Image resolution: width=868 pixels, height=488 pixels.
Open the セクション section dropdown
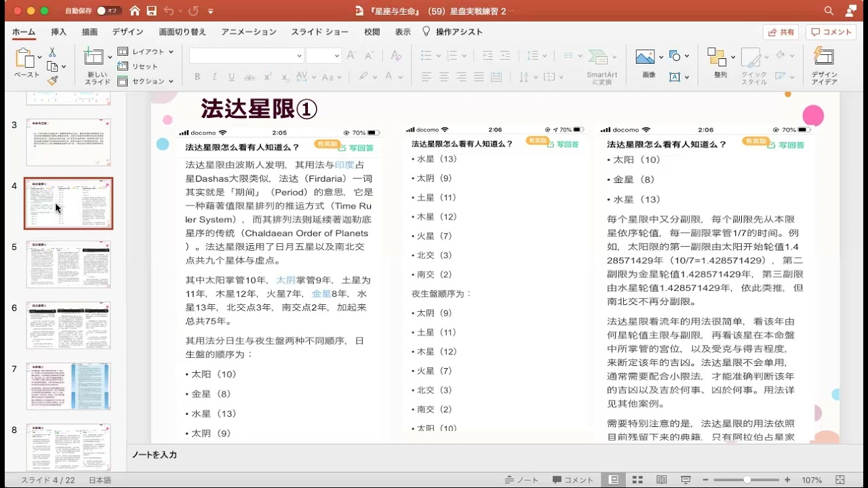[x=146, y=81]
